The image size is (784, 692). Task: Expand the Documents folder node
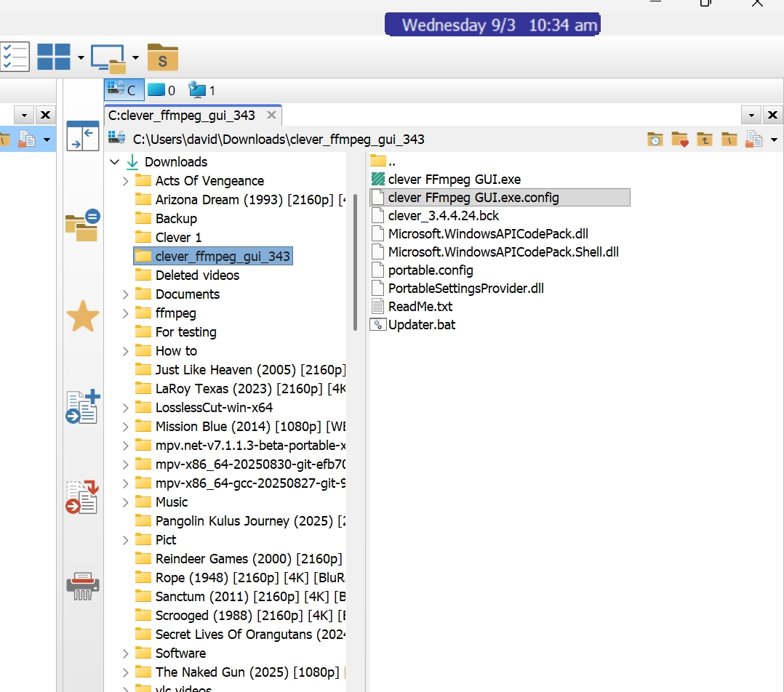click(x=126, y=294)
